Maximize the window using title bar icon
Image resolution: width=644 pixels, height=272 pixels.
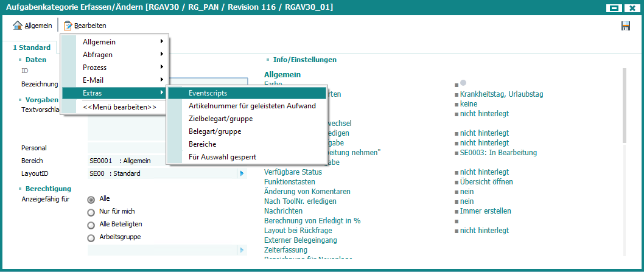point(614,7)
